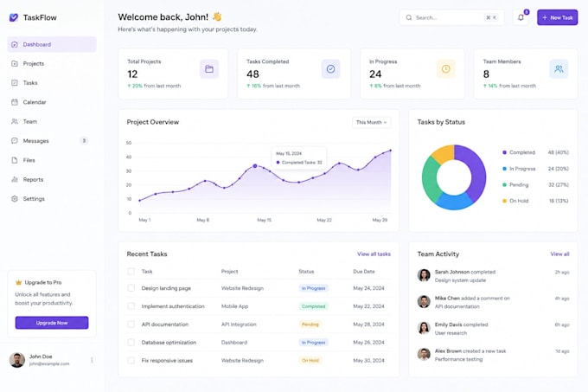This screenshot has height=392, width=588.
Task: Click Alex Brown's avatar
Action: point(424,354)
